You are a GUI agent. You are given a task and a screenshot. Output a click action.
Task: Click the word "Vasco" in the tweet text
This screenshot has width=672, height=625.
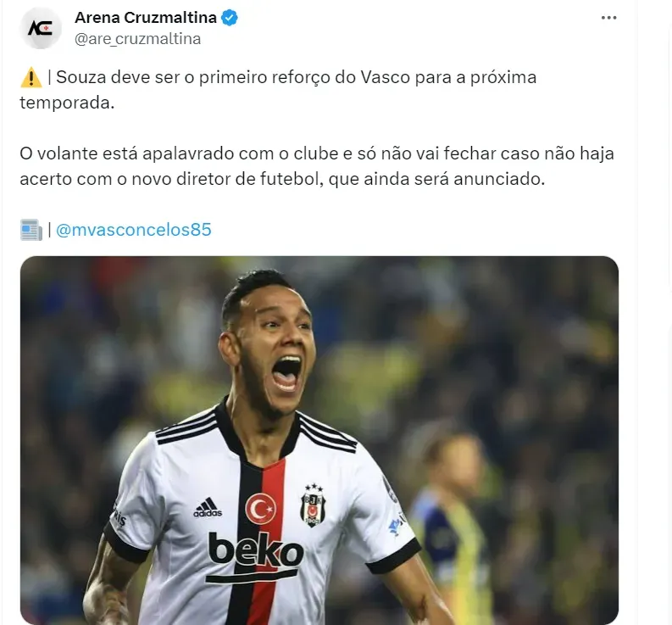click(385, 78)
